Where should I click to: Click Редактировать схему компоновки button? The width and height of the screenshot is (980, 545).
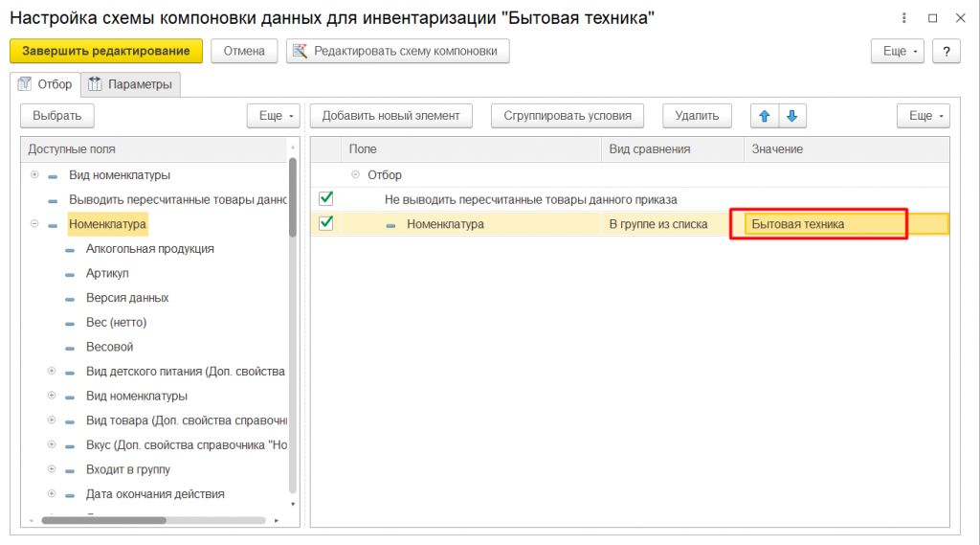(x=397, y=52)
